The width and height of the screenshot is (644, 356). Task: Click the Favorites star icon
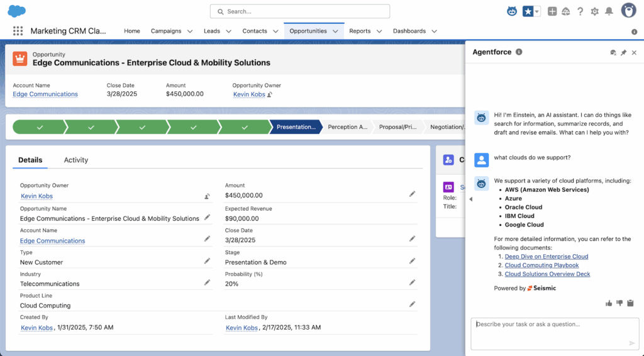528,11
